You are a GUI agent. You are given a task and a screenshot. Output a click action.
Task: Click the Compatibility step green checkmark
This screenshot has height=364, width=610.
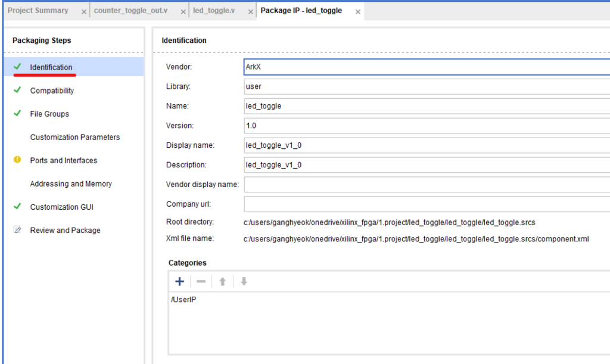point(17,90)
